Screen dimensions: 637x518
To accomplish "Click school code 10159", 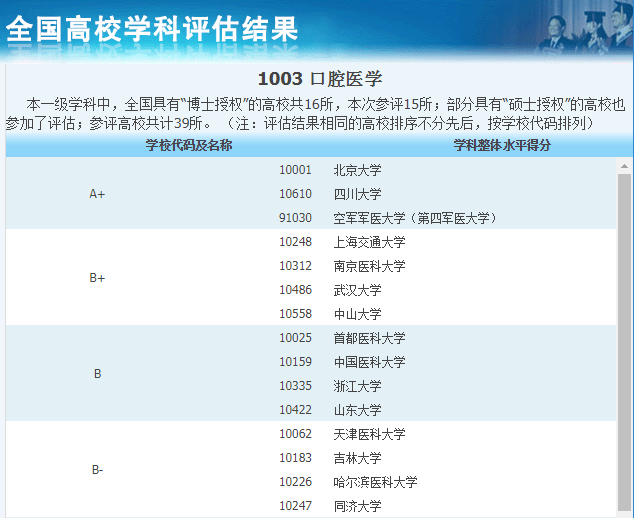I will (x=295, y=362).
